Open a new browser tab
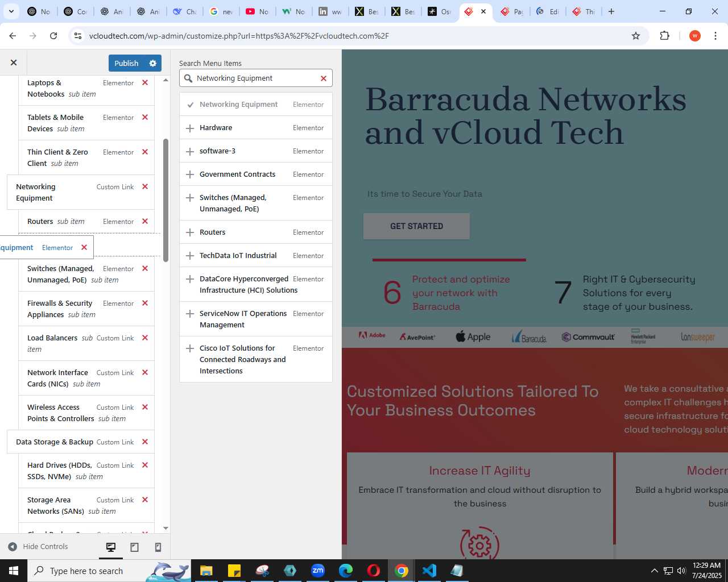Viewport: 728px width, 582px height. point(611,11)
